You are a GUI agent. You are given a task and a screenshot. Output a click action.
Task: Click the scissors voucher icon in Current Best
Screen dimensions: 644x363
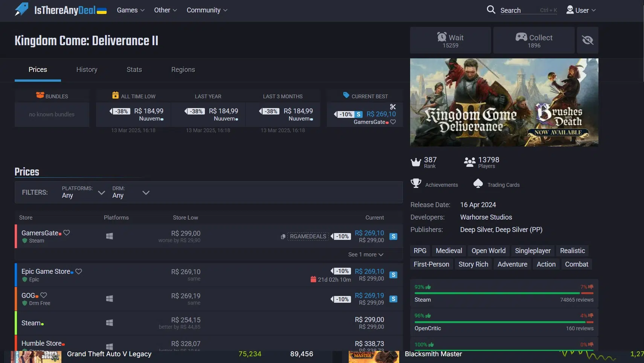click(x=393, y=107)
